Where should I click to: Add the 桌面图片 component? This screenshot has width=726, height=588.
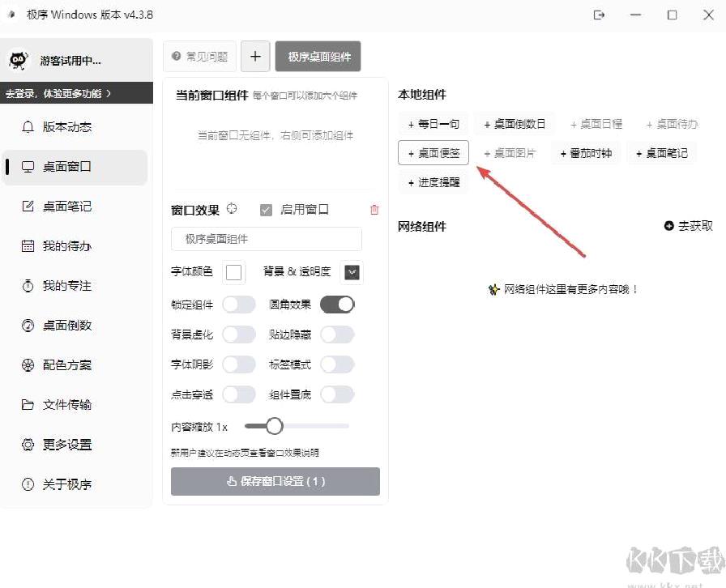[510, 153]
